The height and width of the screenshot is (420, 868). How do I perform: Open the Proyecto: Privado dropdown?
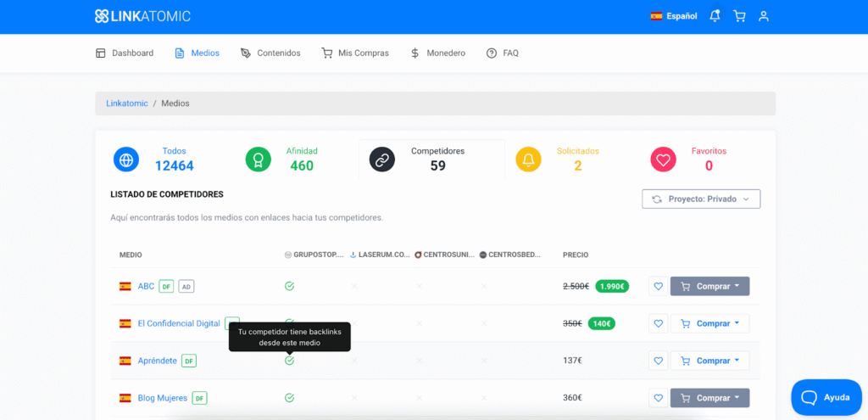701,199
